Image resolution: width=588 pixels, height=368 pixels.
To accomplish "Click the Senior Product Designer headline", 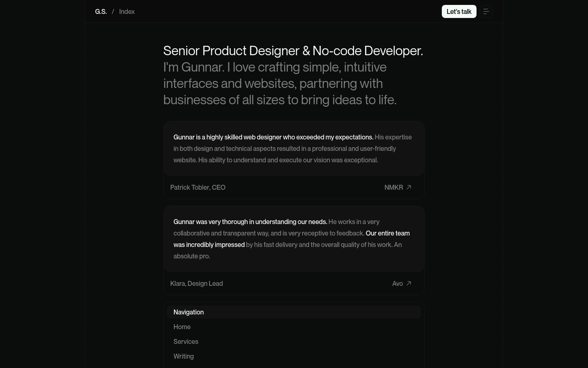I will point(293,51).
